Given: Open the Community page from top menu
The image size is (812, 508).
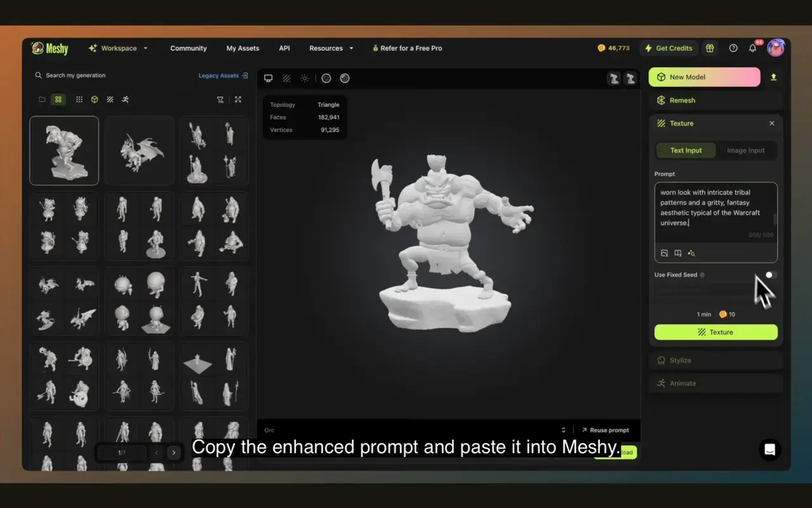Looking at the screenshot, I should [x=188, y=48].
